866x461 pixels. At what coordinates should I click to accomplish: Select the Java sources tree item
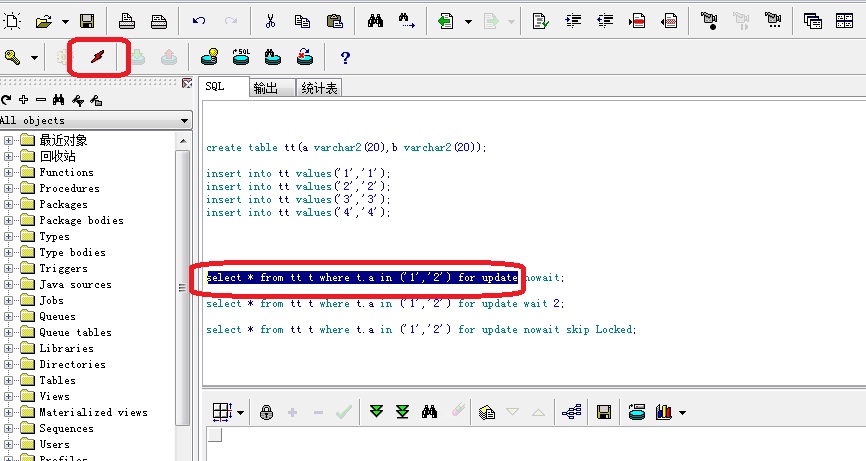coord(76,284)
